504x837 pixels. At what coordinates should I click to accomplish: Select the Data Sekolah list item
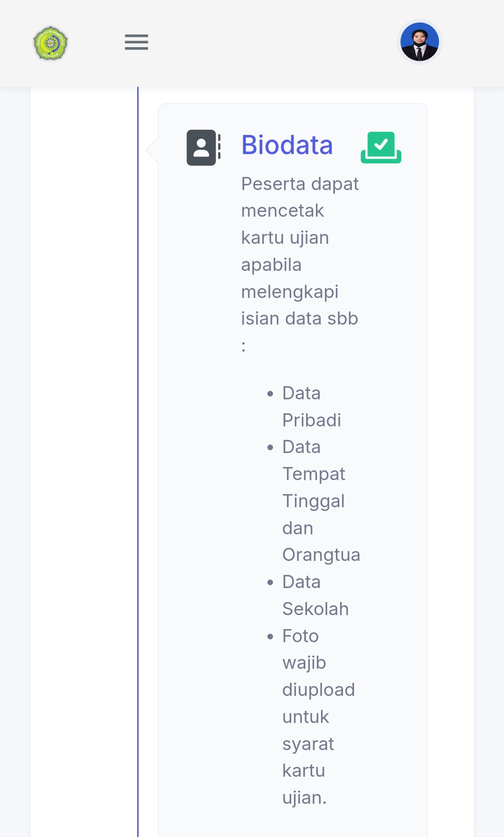coord(315,596)
